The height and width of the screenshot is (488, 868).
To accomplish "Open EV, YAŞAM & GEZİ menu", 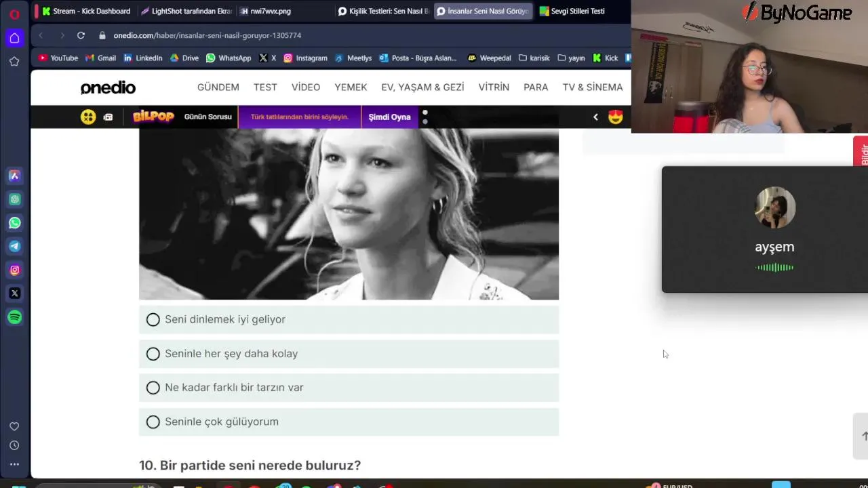I will pyautogui.click(x=422, y=87).
